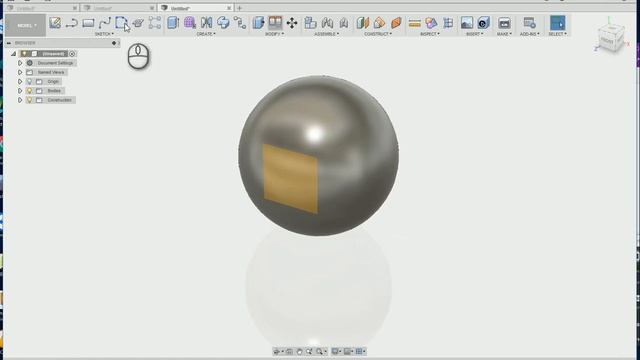Expand the Bodies folder

[x=20, y=91]
